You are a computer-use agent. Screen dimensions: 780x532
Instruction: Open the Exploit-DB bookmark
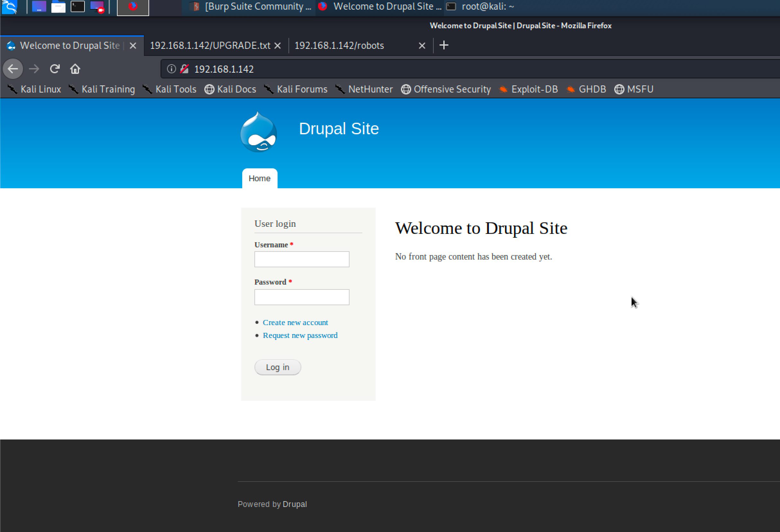coord(529,89)
